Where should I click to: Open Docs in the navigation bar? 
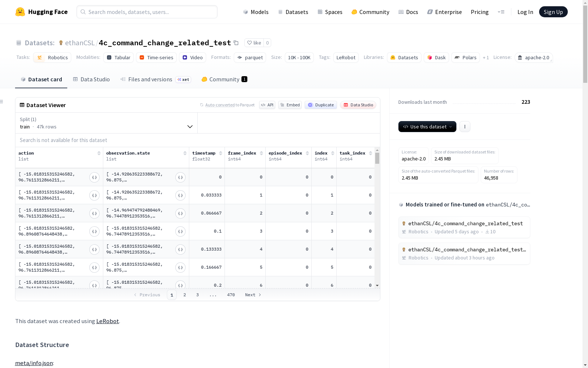point(408,12)
